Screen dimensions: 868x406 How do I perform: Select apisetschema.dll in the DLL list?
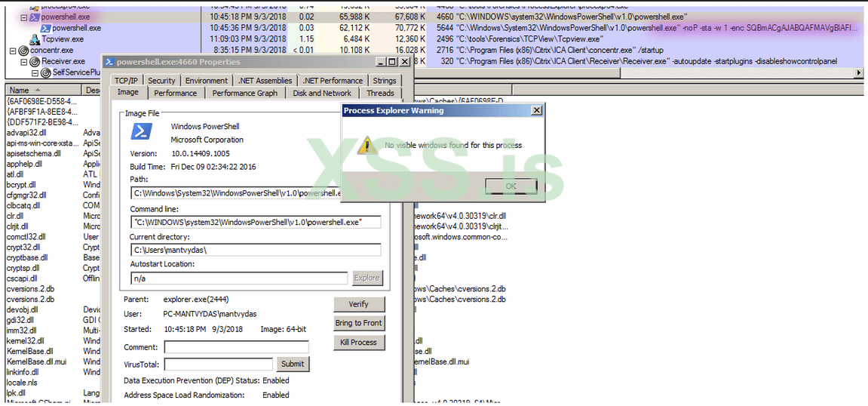click(34, 153)
